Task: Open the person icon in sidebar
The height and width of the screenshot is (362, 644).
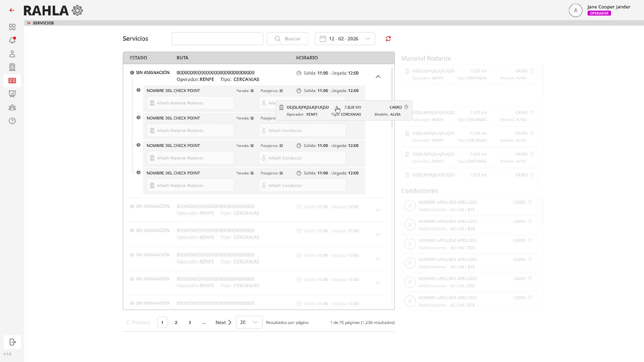Action: [12, 54]
